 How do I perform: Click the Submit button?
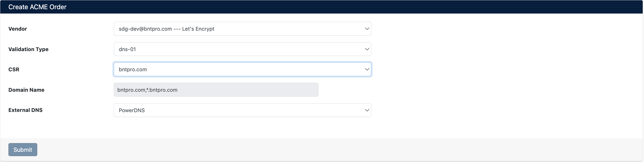23,149
